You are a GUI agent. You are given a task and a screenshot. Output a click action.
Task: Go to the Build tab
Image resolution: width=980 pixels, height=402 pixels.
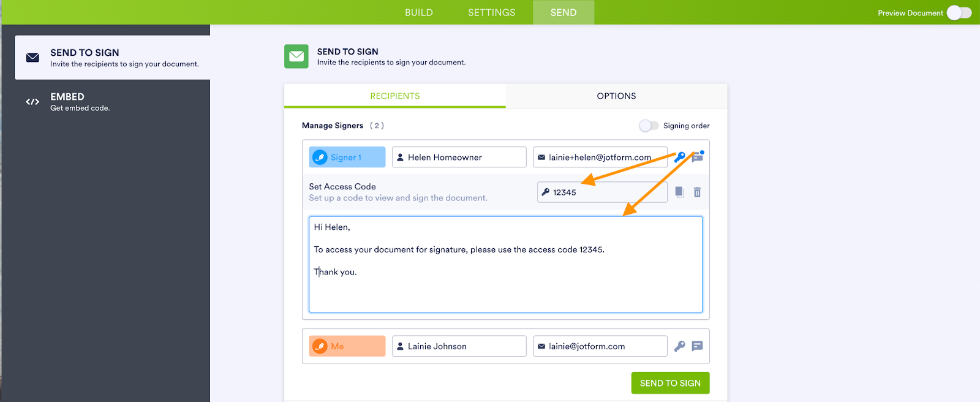coord(419,12)
